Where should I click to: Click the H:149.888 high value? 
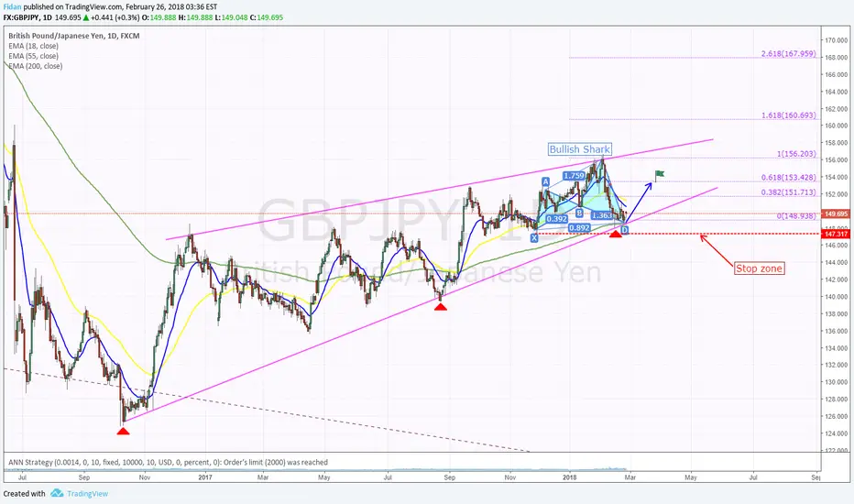point(195,17)
